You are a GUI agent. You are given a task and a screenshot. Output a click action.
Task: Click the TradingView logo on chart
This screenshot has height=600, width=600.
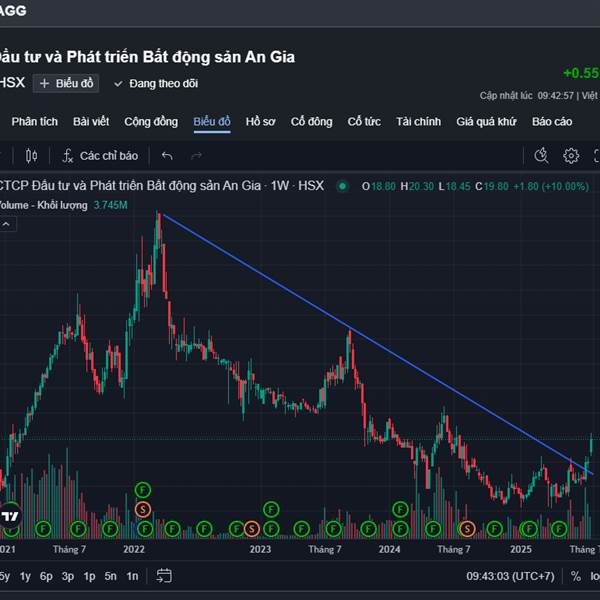pos(10,516)
